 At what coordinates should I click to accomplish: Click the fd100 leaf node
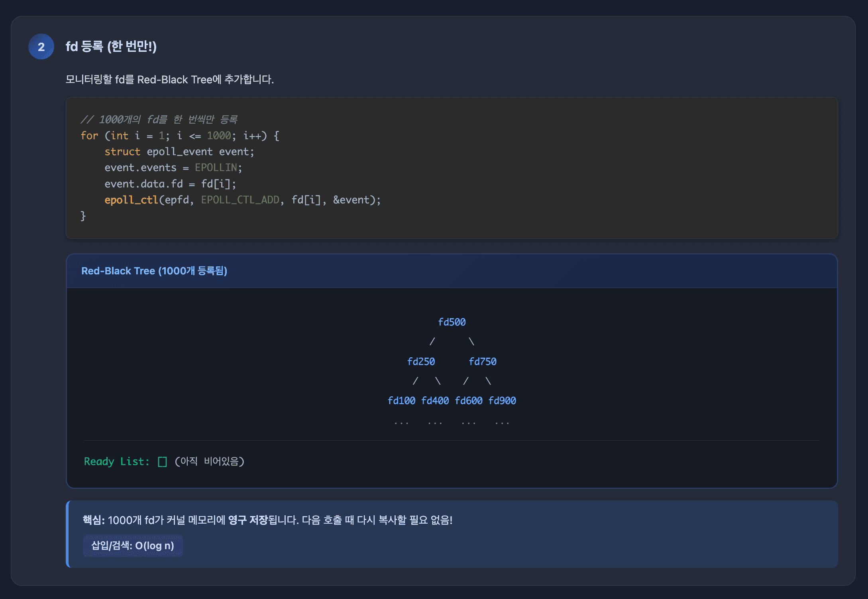[401, 401]
